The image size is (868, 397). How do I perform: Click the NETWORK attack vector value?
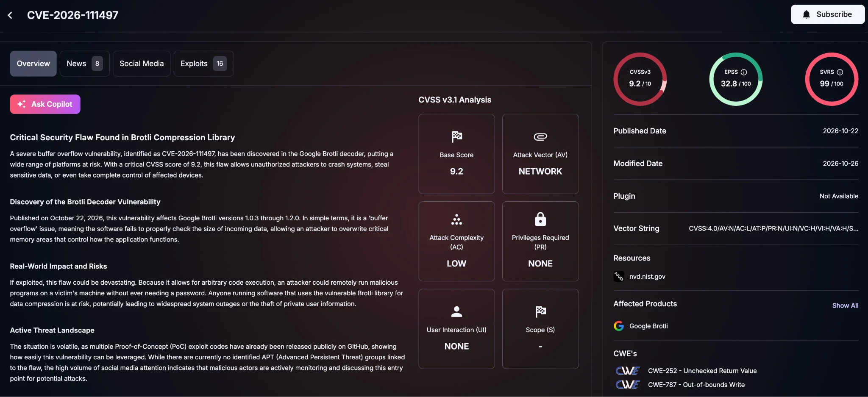540,171
